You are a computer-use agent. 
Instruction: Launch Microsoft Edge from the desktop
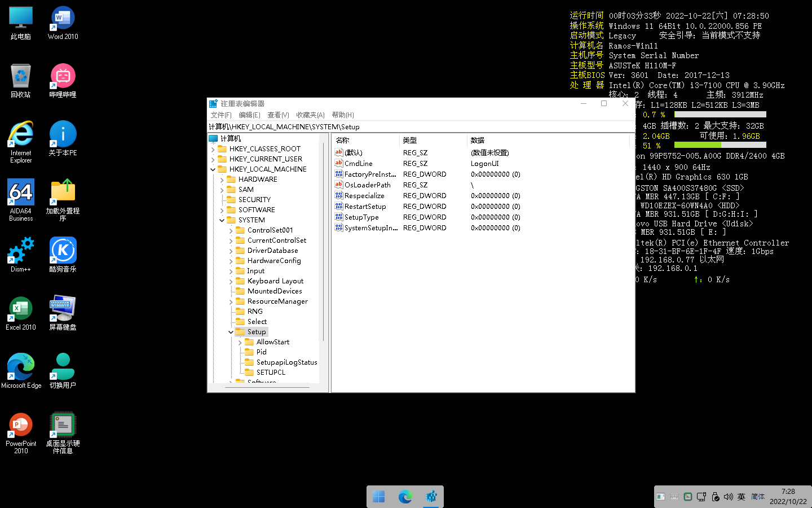pyautogui.click(x=21, y=371)
